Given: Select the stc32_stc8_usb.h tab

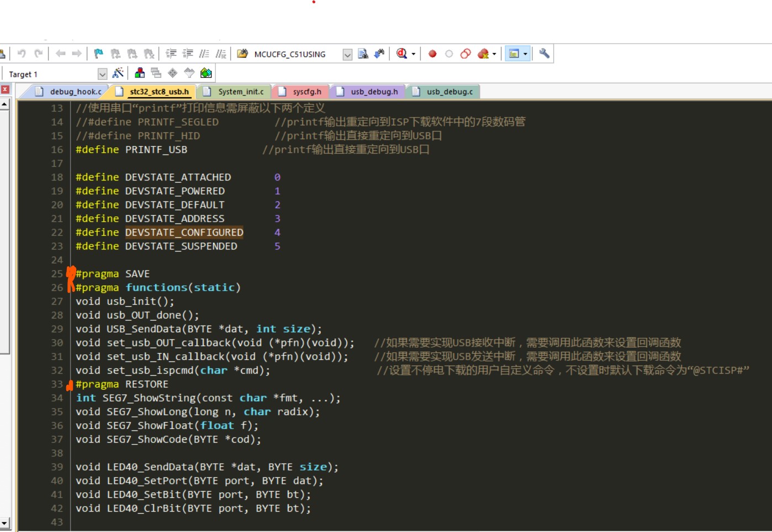Looking at the screenshot, I should click(154, 92).
